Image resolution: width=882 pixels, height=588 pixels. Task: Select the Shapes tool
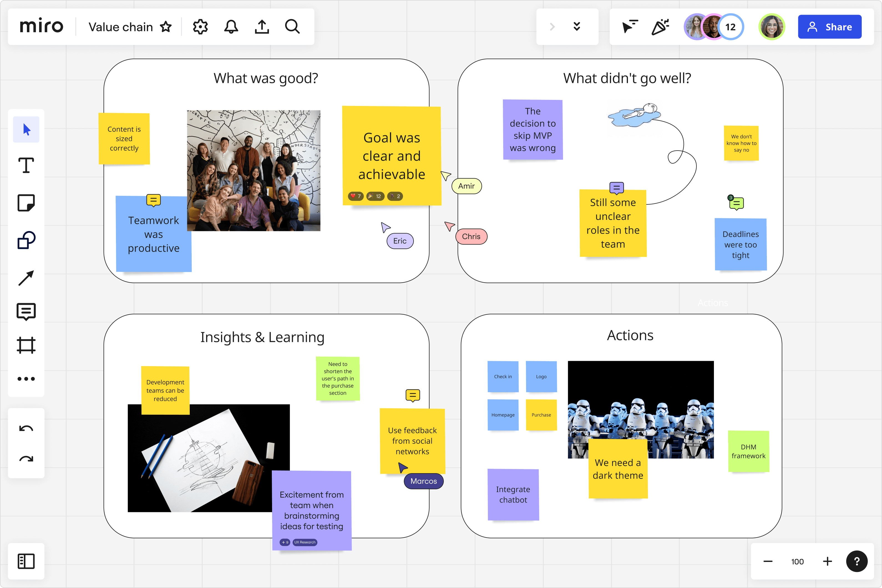pyautogui.click(x=26, y=240)
